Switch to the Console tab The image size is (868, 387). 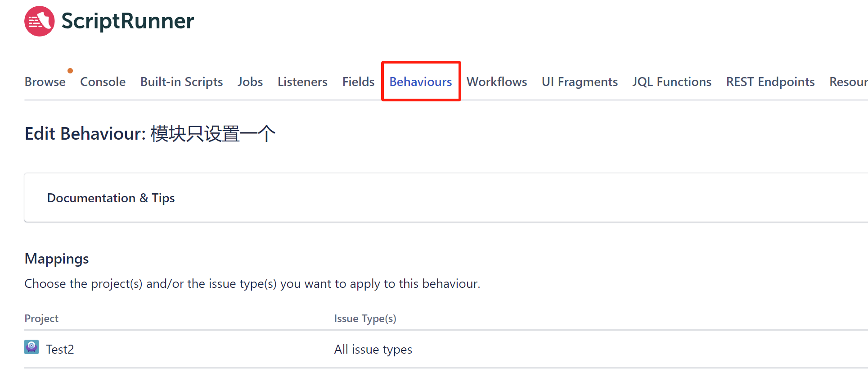[x=103, y=82]
